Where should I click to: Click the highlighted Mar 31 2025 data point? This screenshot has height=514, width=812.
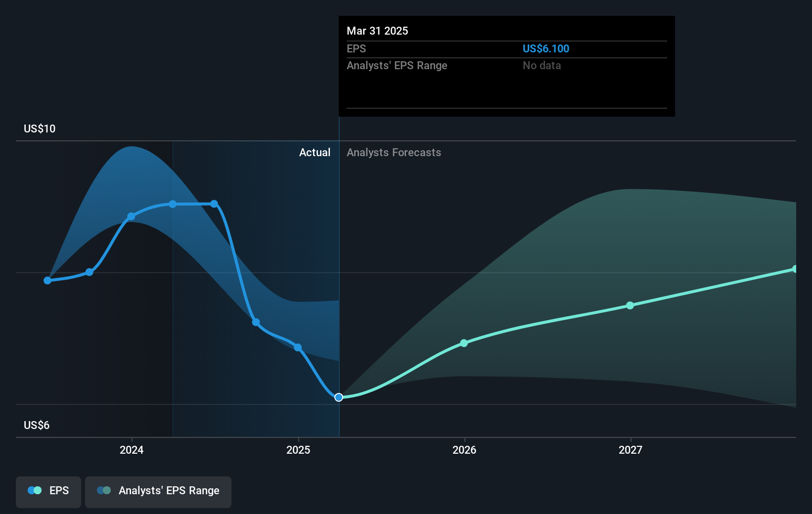(339, 397)
